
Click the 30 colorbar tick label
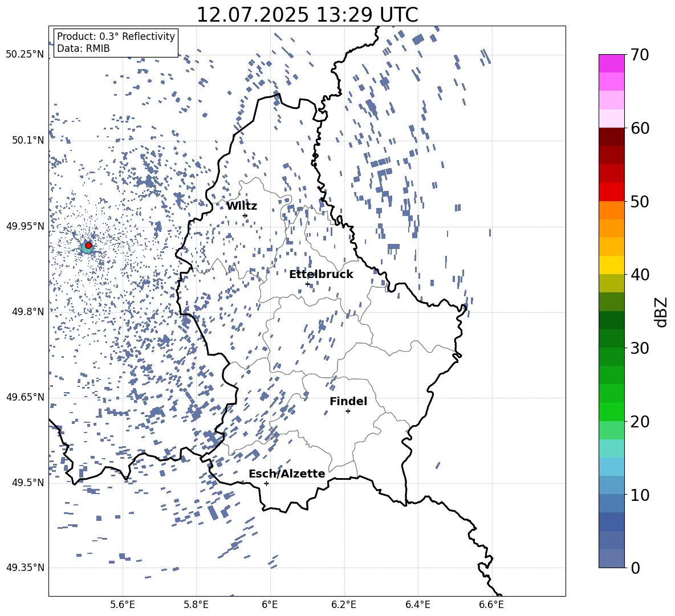point(640,348)
